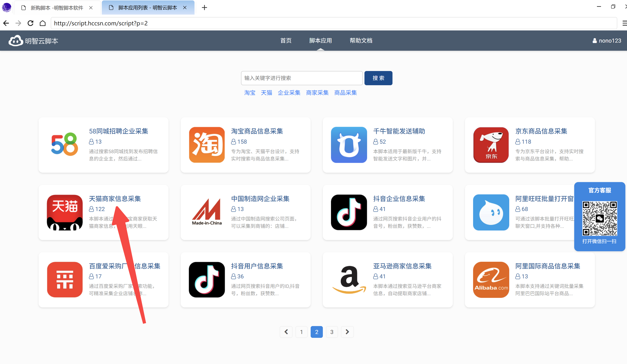Click the Made-in-China logo icon
This screenshot has width=627, height=364.
coord(207,212)
